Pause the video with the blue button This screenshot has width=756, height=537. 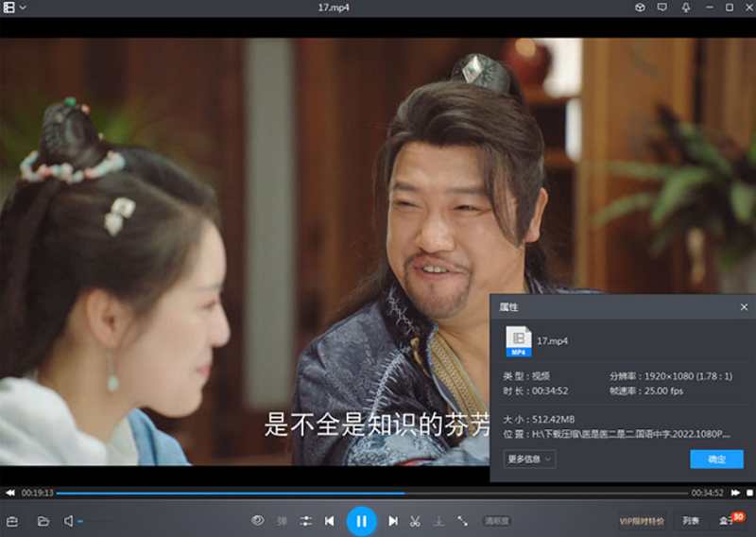click(361, 521)
